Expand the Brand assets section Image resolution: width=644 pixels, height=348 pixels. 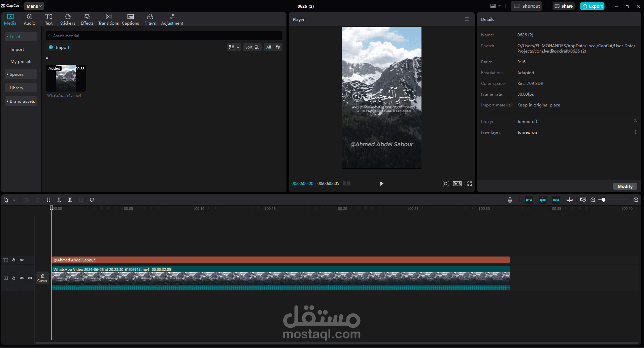tap(21, 101)
